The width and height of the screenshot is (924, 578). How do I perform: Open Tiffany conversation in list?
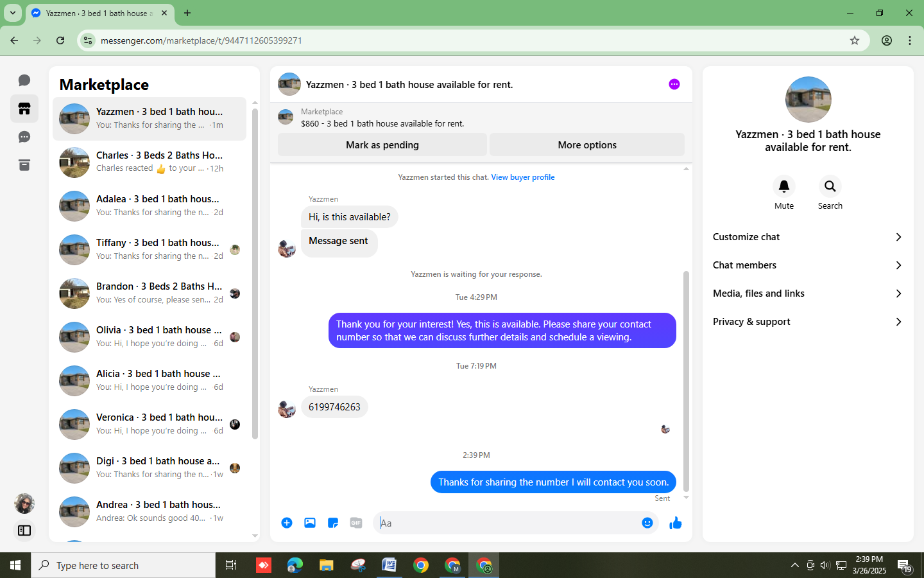(150, 250)
